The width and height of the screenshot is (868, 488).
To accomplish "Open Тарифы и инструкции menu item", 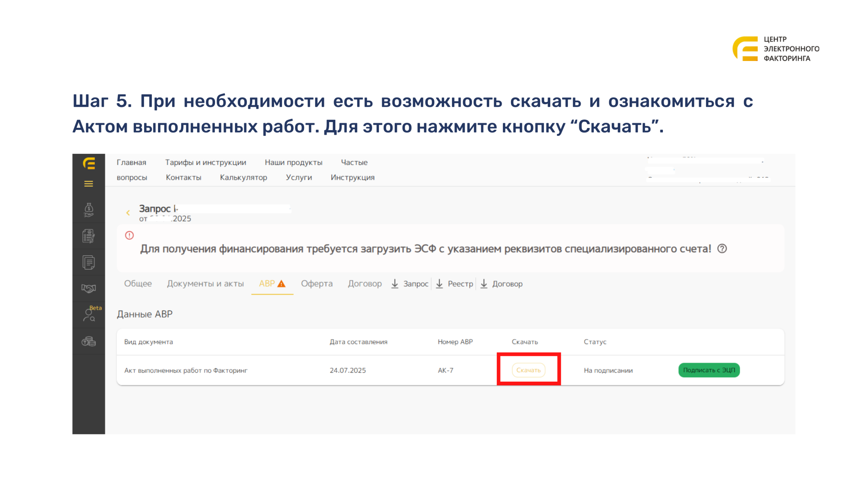I will 205,162.
